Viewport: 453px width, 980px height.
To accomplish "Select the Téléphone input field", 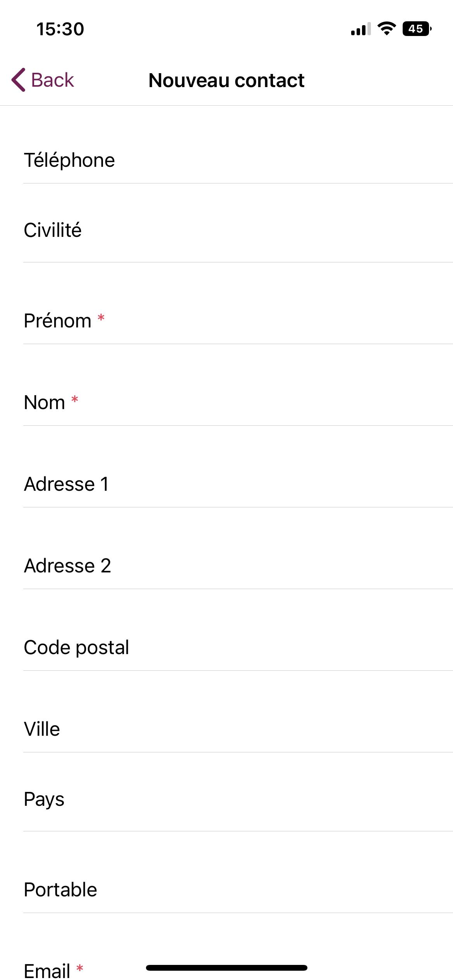I will click(x=238, y=160).
